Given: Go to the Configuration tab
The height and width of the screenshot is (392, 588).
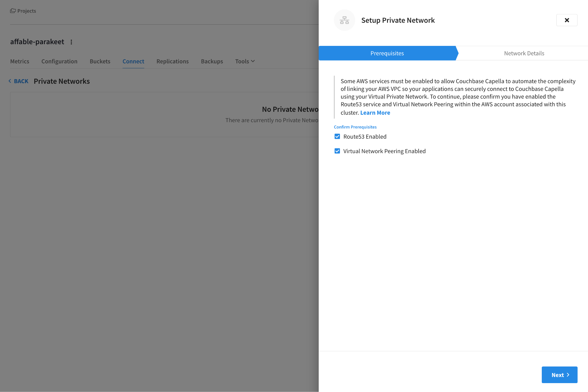Looking at the screenshot, I should [x=59, y=61].
